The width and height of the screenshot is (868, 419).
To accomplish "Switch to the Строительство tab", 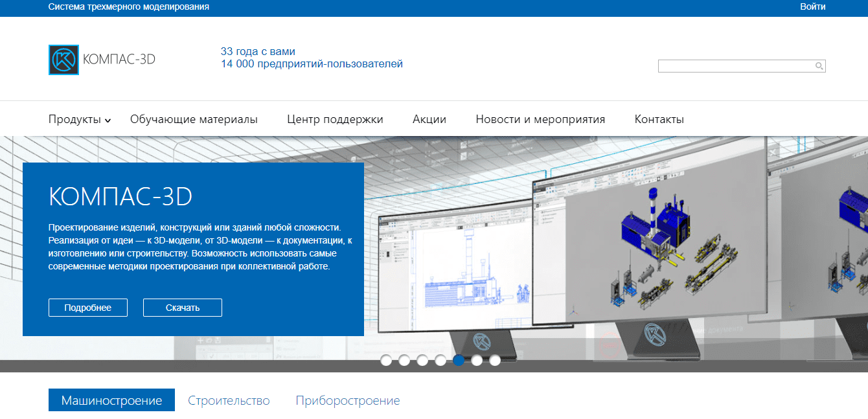I will pyautogui.click(x=229, y=401).
